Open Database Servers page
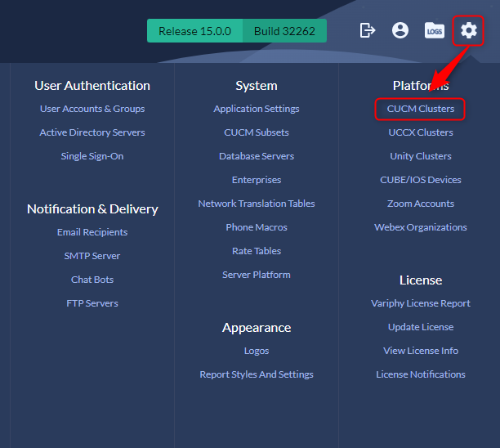Viewport: 500px width, 448px height. [257, 156]
